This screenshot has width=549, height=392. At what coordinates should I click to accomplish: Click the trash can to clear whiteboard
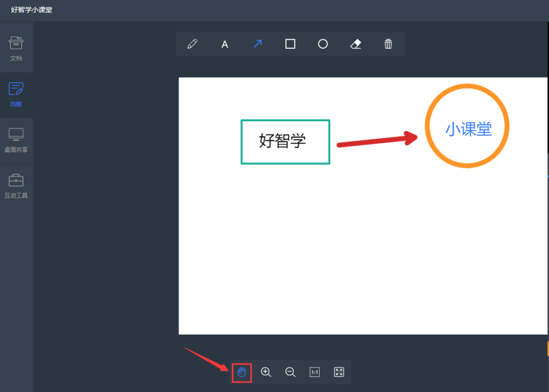click(x=388, y=44)
